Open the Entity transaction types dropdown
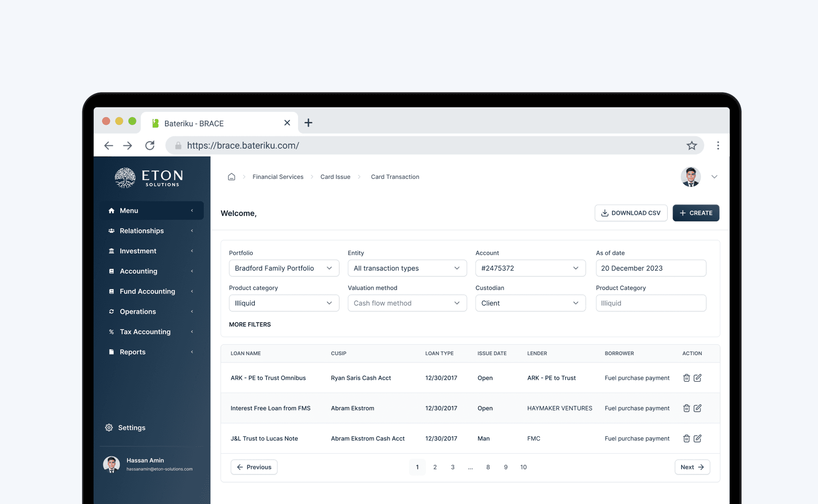Screen dimensions: 818x504 click(407, 268)
